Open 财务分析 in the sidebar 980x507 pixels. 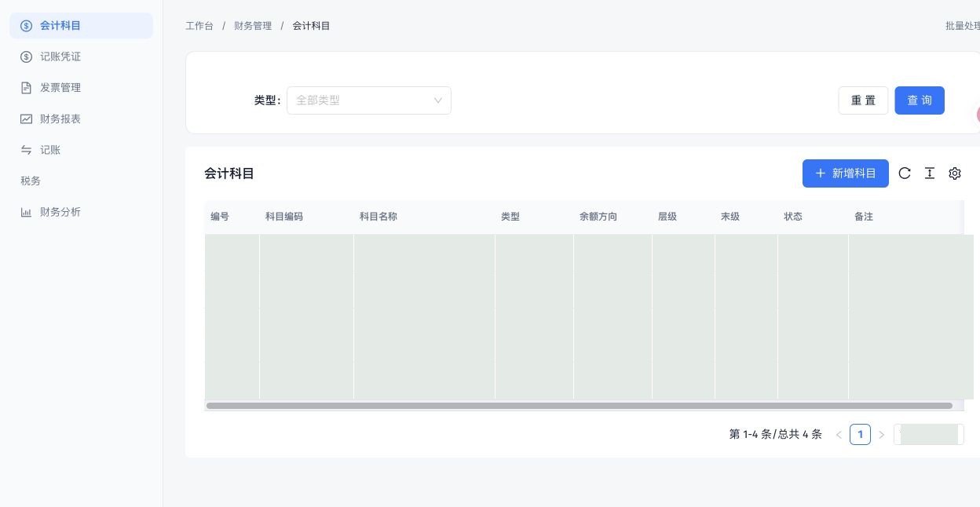click(x=82, y=212)
